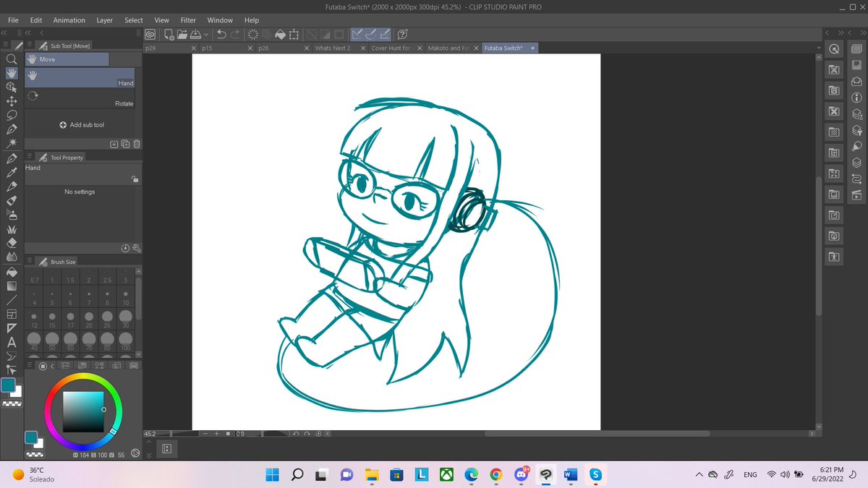Select the Rotate sub tool

80,98
